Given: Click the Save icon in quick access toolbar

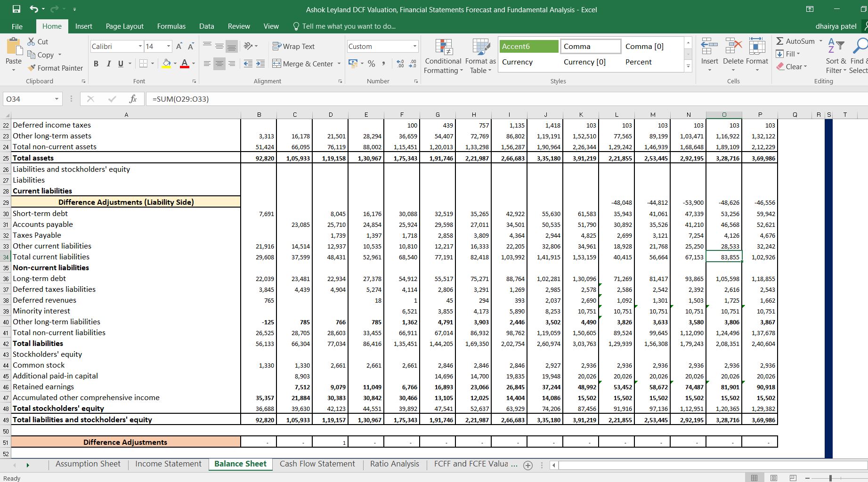Looking at the screenshot, I should click(x=16, y=9).
